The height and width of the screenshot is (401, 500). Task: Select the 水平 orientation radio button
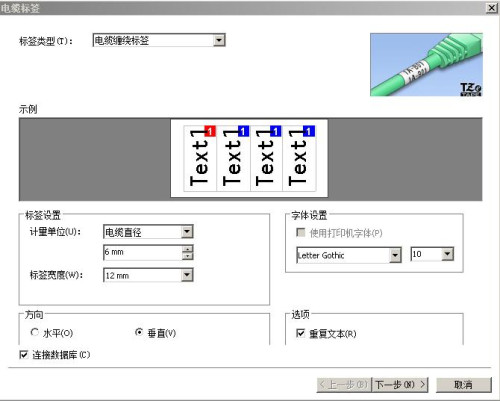pyautogui.click(x=35, y=332)
